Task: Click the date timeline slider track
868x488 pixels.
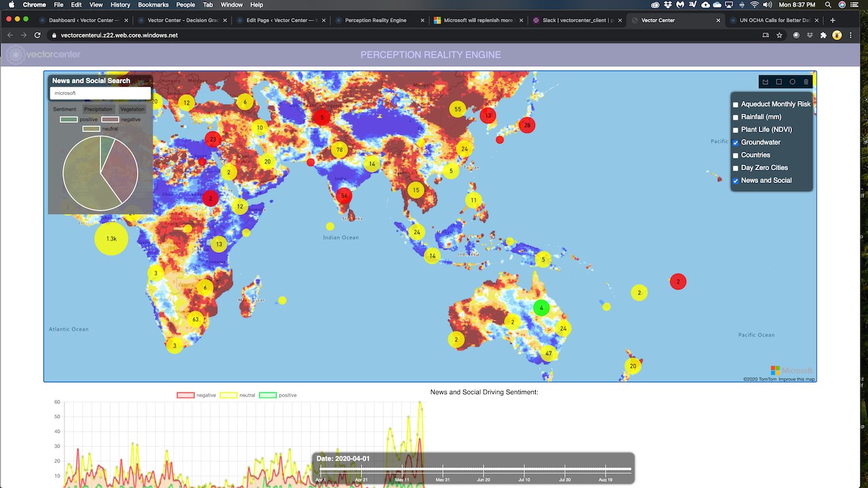Action: coord(475,469)
